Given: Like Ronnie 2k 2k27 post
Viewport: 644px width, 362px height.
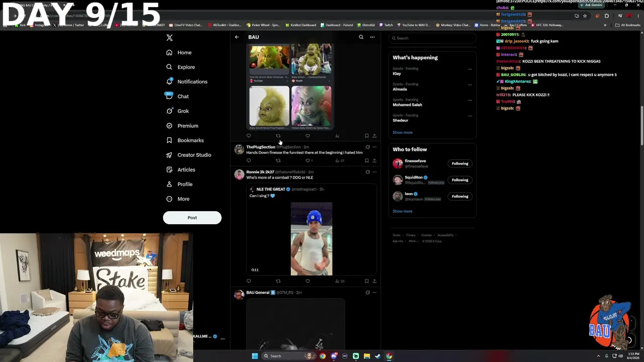Looking at the screenshot, I should click(307, 281).
